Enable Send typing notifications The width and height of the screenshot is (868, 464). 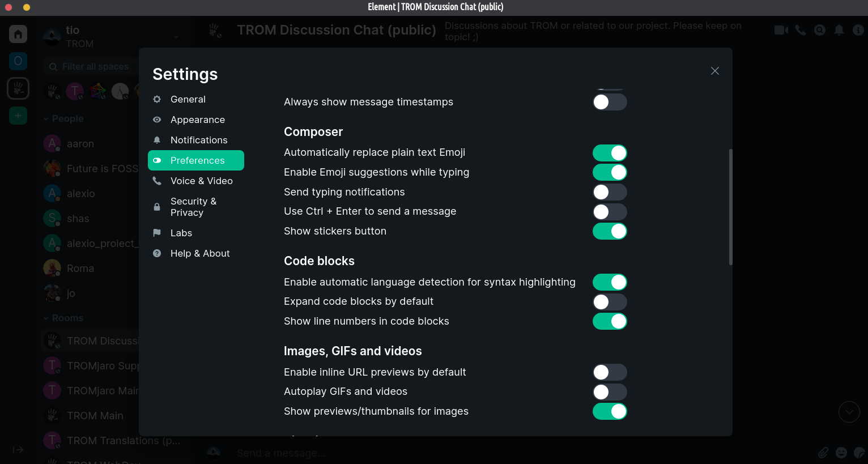(x=610, y=192)
